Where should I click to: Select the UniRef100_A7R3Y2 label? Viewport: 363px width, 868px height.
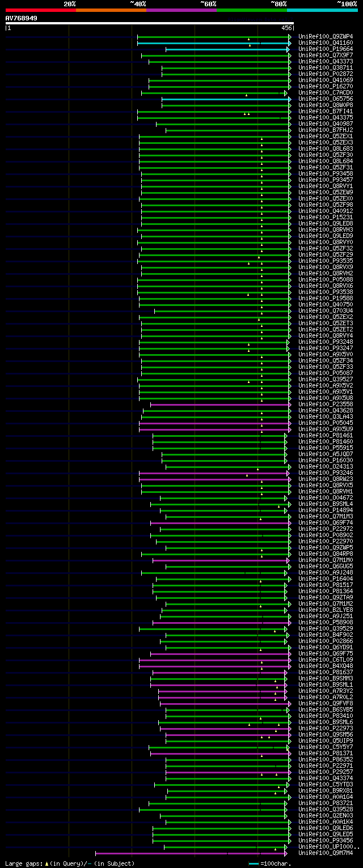[325, 691]
